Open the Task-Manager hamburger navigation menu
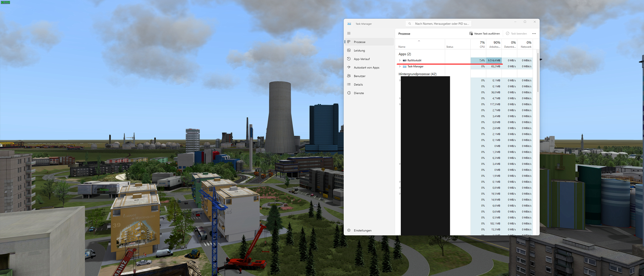The image size is (644, 276). 349,33
